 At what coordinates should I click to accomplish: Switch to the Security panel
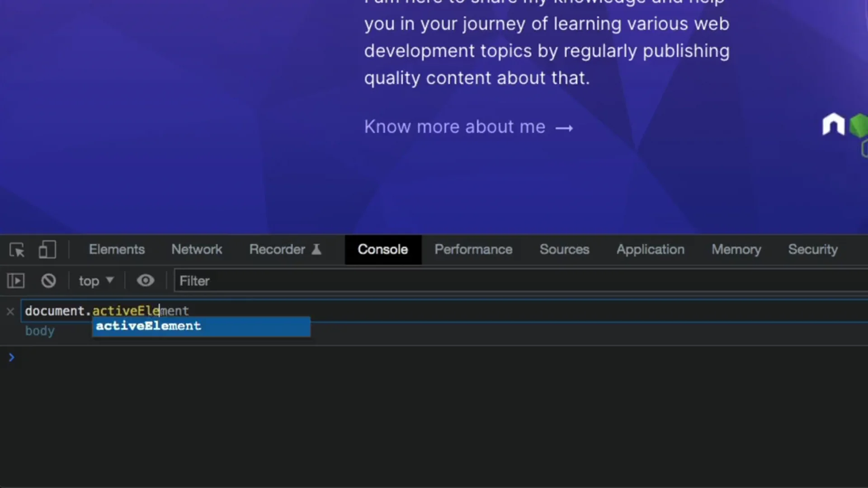point(812,249)
